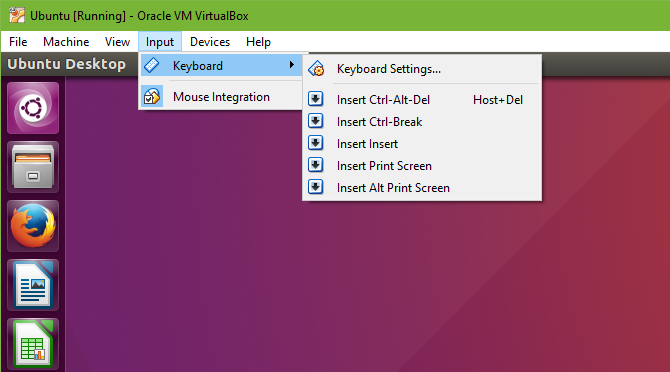Screen dimensions: 670x372
Task: Choose Insert Alt Print Screen
Action: click(x=422, y=188)
